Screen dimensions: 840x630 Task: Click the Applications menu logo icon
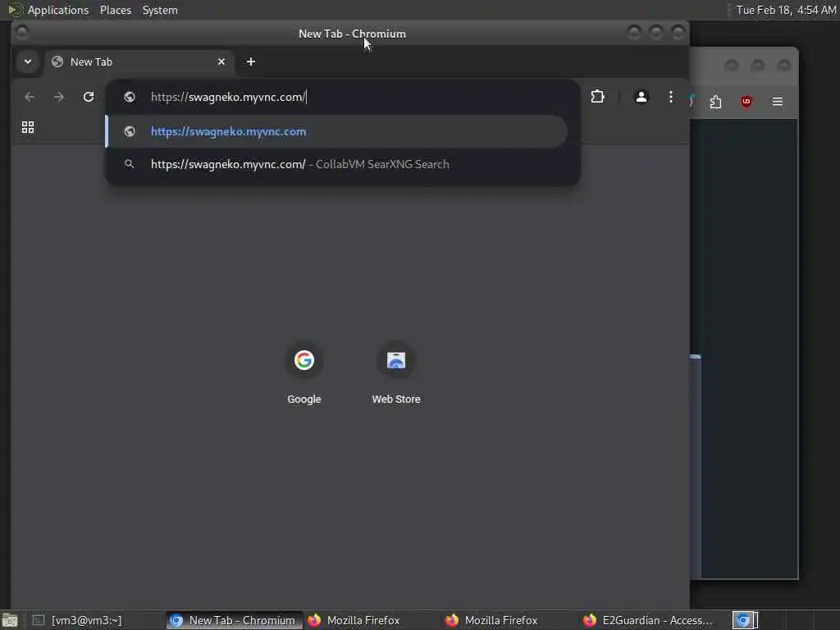15,10
